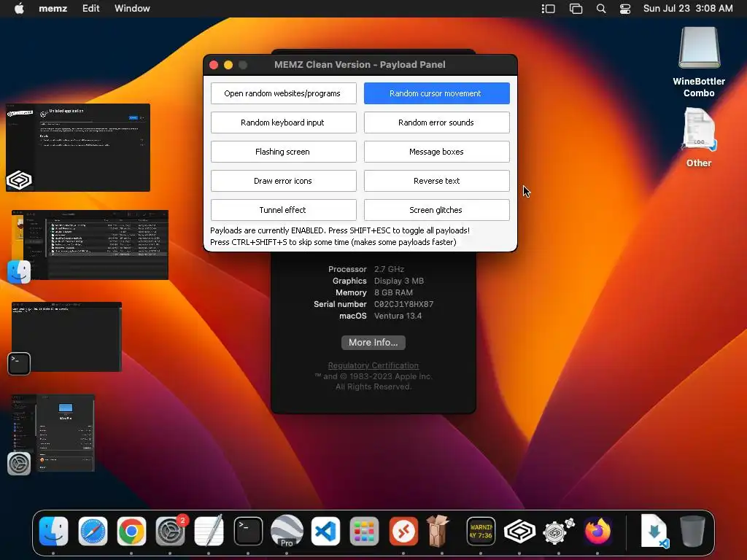This screenshot has width=747, height=560.
Task: Enable the Screen glitches payload
Action: tap(437, 209)
